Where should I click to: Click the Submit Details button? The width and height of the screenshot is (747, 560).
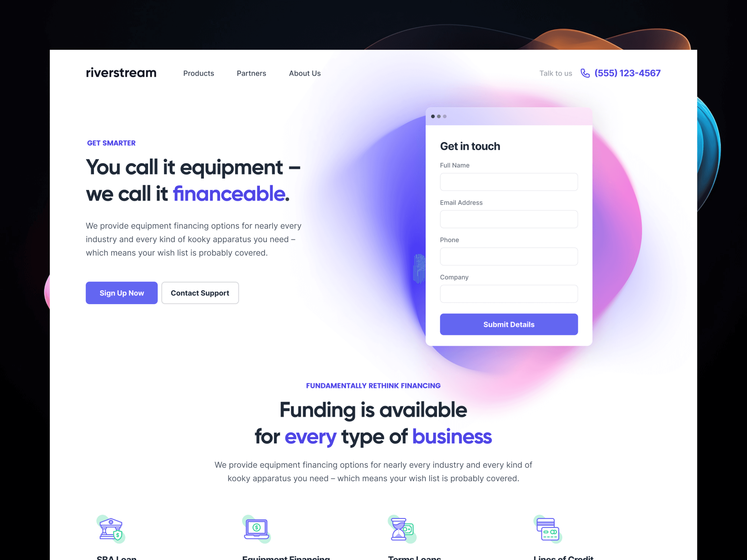(508, 324)
